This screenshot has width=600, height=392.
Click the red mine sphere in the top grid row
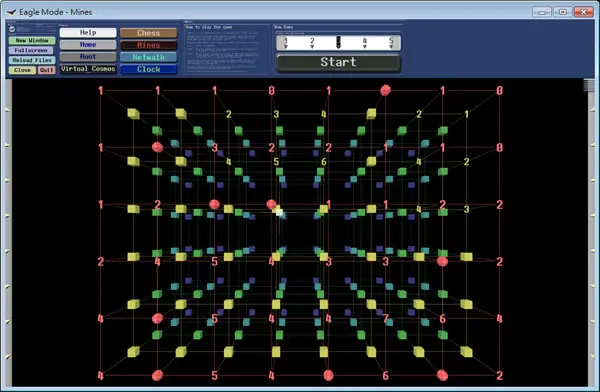(385, 90)
